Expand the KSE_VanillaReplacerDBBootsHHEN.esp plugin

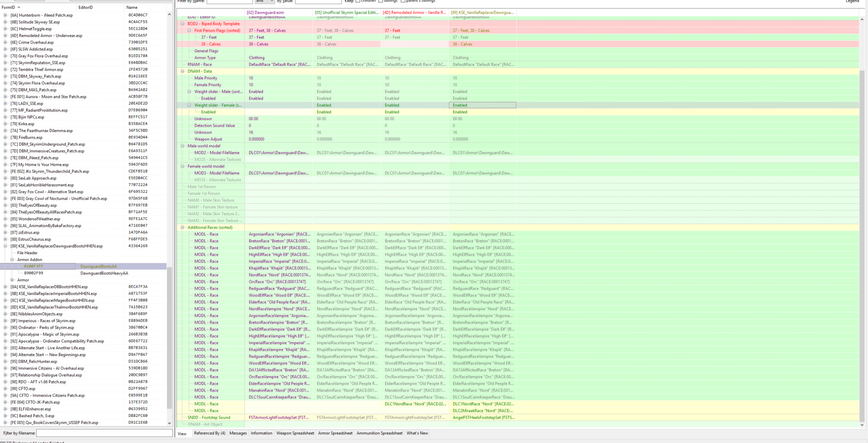pos(5,287)
